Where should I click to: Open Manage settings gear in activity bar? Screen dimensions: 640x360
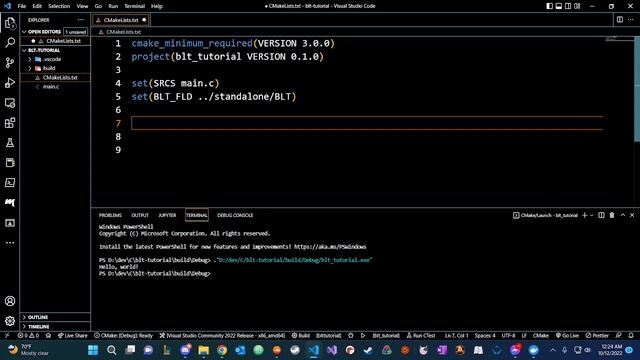[x=10, y=321]
